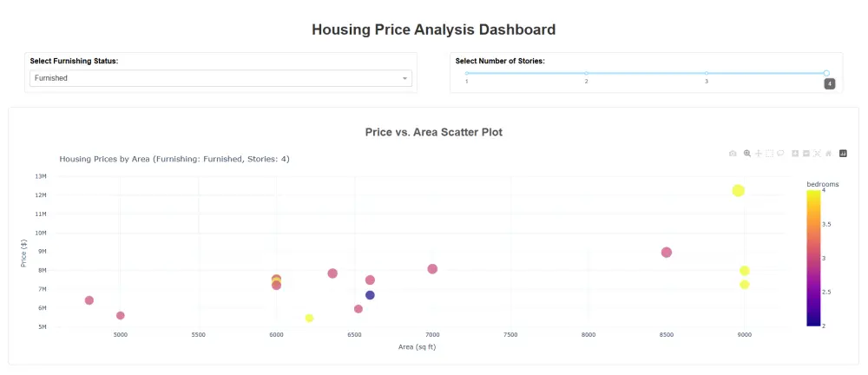The width and height of the screenshot is (868, 375).
Task: Click the Zoom In plus icon
Action: click(795, 154)
